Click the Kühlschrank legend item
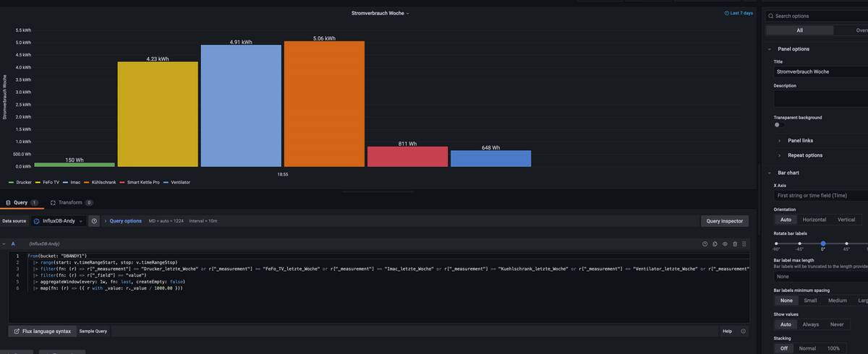Image resolution: width=868 pixels, height=354 pixels. pyautogui.click(x=100, y=183)
